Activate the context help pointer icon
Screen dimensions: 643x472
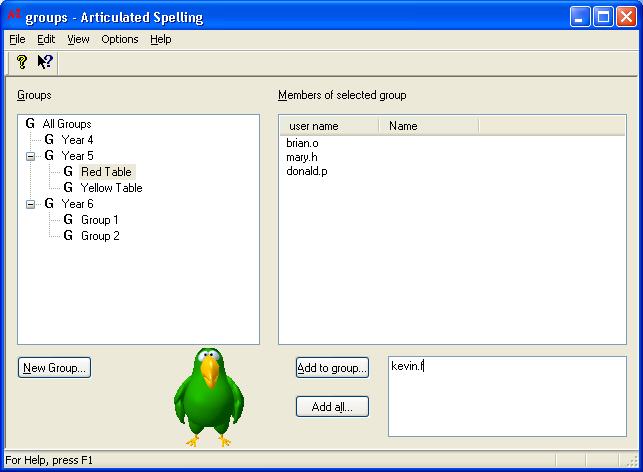click(45, 62)
